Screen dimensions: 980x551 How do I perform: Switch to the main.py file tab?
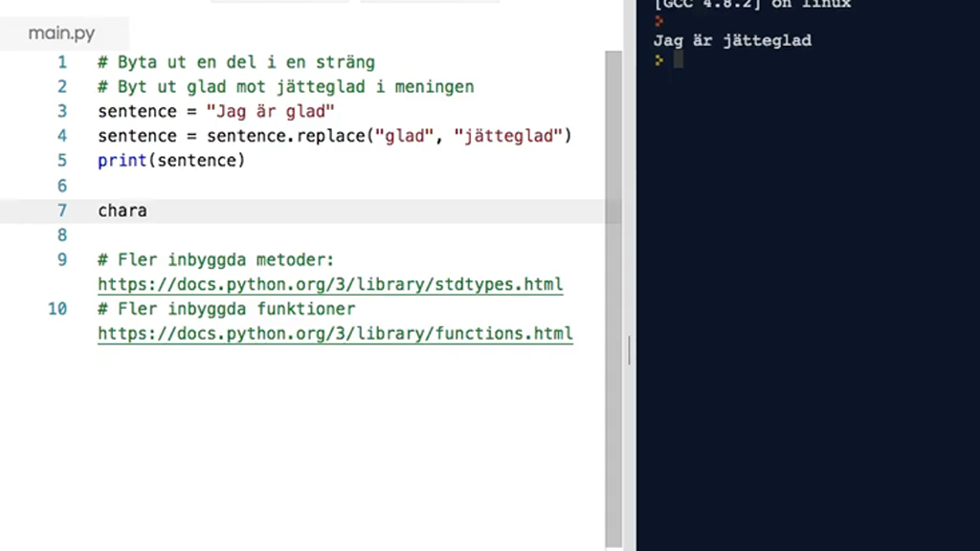coord(61,33)
